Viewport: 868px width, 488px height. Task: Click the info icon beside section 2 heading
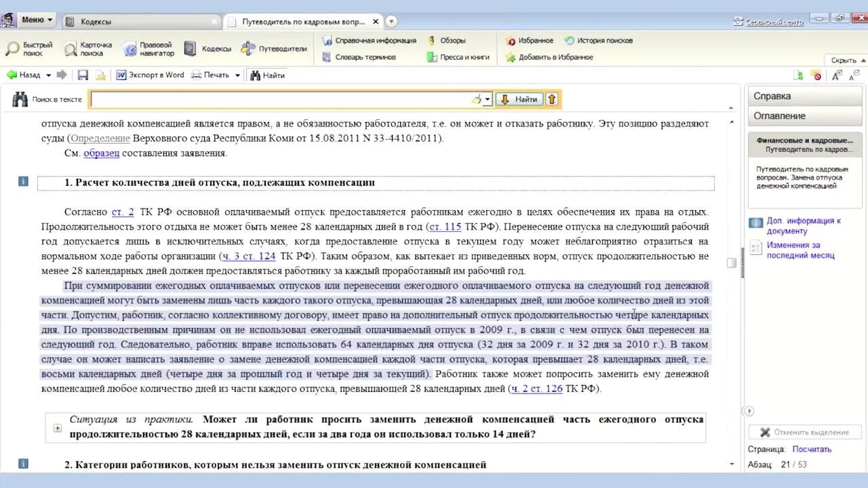(x=23, y=464)
